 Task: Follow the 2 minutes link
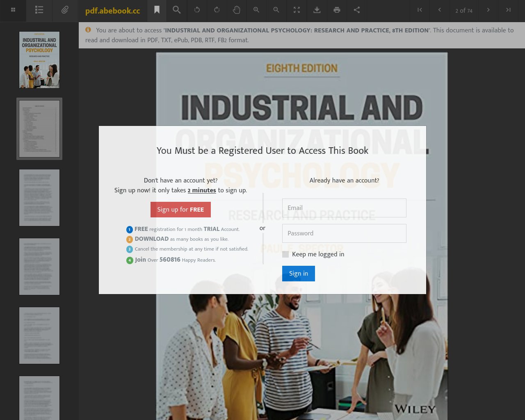[202, 190]
